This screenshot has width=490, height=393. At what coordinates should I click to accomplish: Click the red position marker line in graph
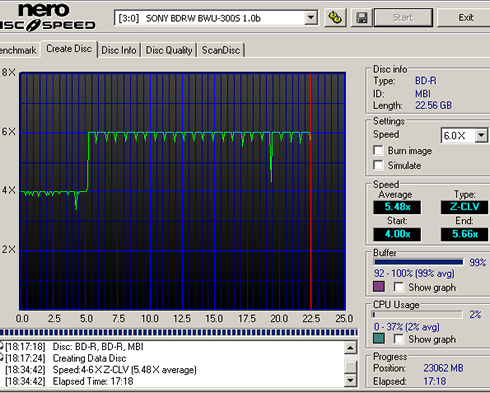(311, 191)
